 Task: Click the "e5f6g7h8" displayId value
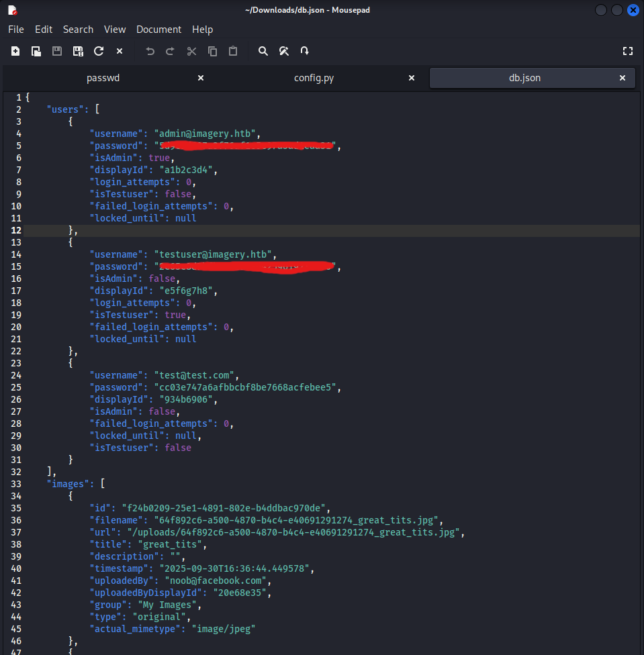(x=187, y=291)
